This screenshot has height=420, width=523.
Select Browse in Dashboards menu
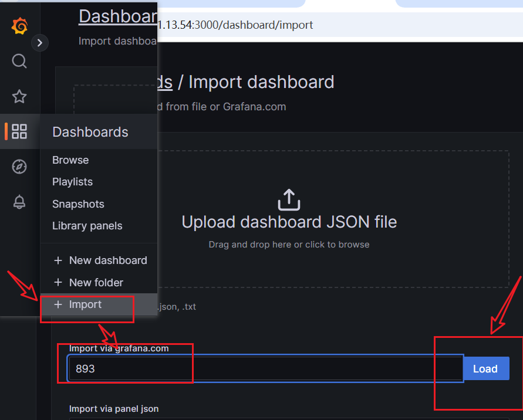tap(70, 160)
